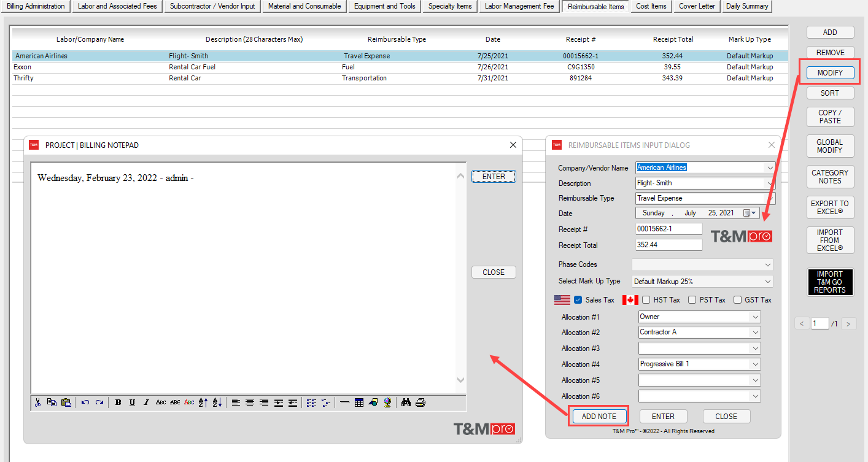The width and height of the screenshot is (868, 462).
Task: Toggle underline formatting in notepad
Action: coord(132,402)
